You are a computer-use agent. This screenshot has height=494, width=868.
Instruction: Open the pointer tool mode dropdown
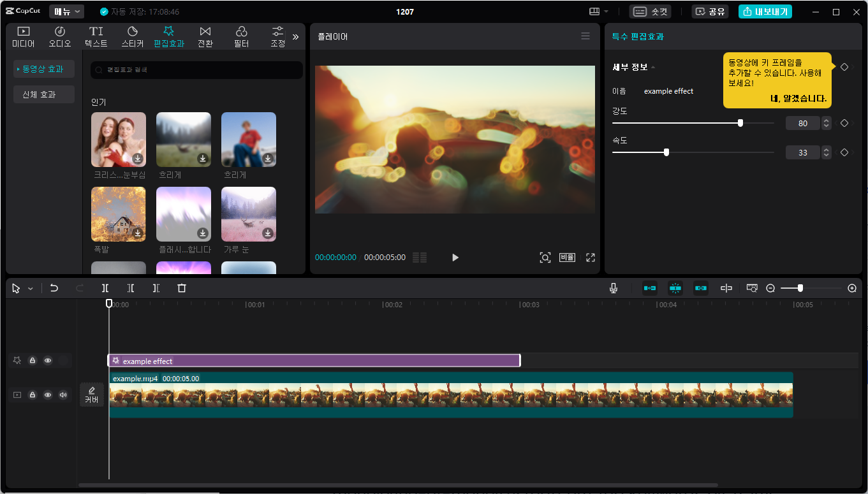[30, 289]
